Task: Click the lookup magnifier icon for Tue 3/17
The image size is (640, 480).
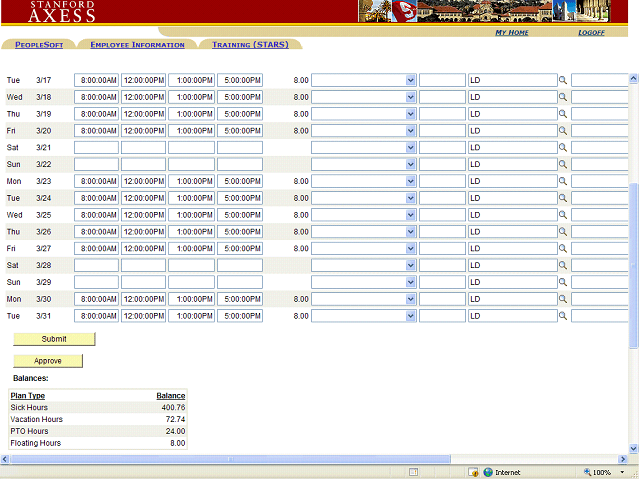Action: pos(563,80)
